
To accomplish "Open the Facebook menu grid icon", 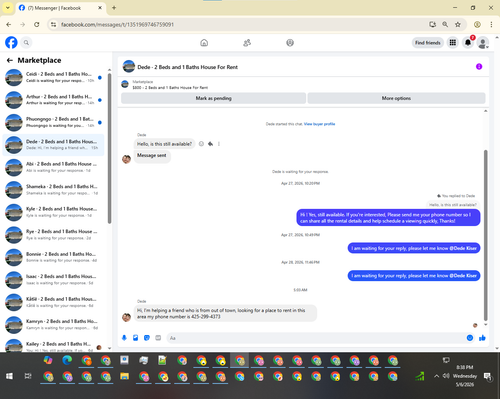I will [x=453, y=43].
